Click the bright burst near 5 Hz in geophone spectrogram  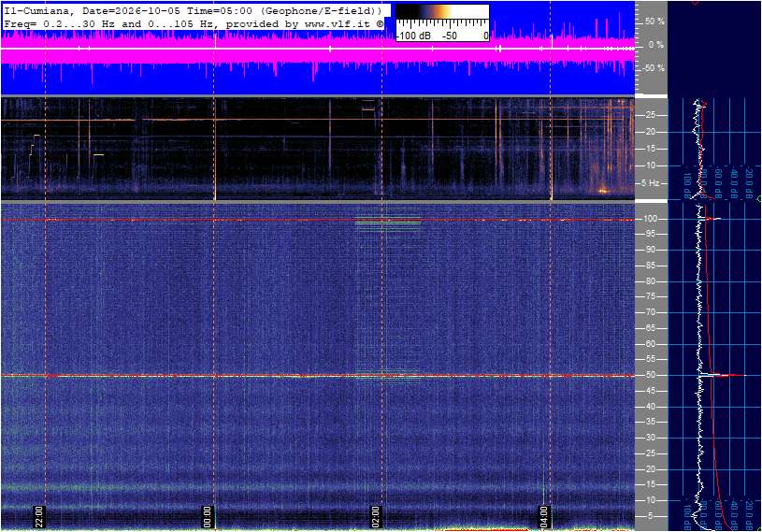tap(603, 190)
